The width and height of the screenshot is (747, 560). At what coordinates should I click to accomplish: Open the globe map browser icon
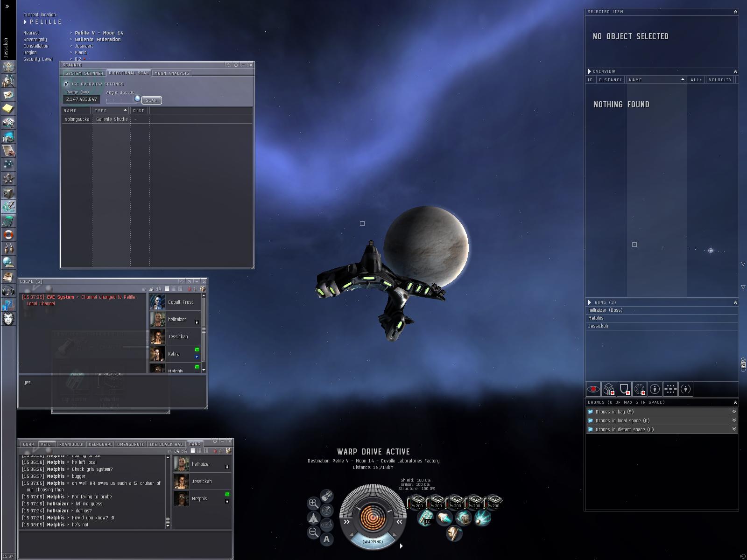8,263
